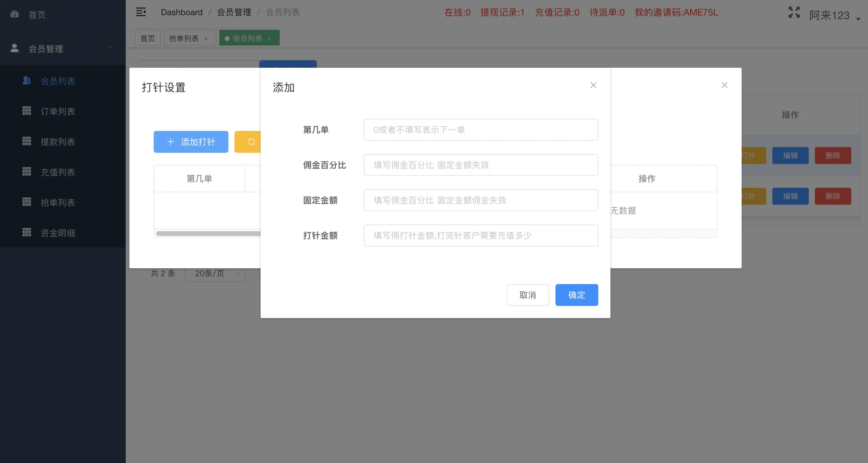The height and width of the screenshot is (463, 868).
Task: Confirm the 添加 dialog with 确定
Action: pos(576,295)
